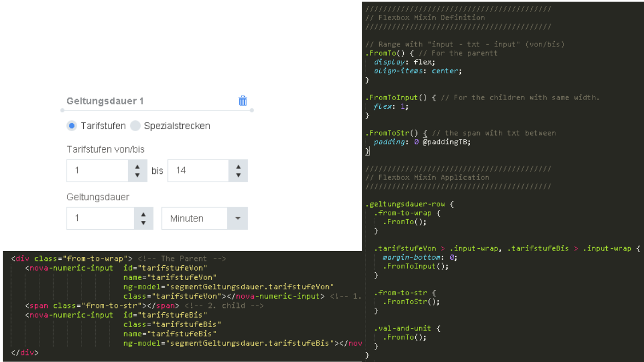Viewport: 644px width, 362px height.
Task: Click the Geltungsdauer numeric input field
Action: point(100,218)
